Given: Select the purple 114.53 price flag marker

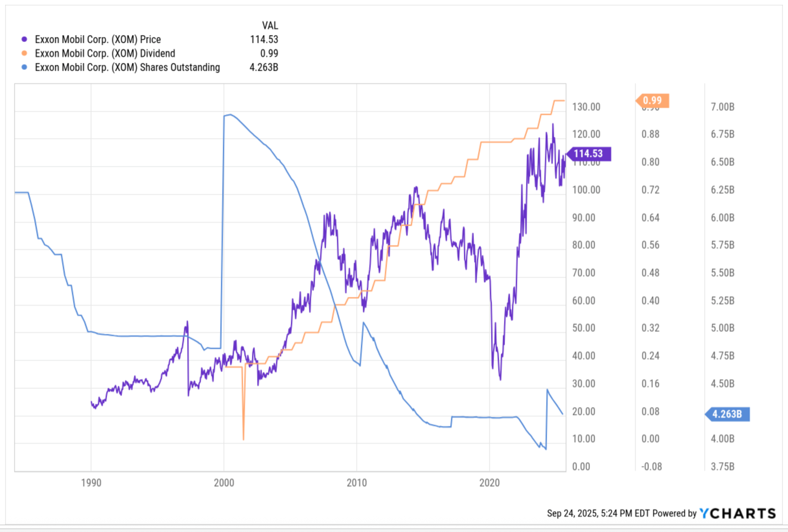Looking at the screenshot, I should pyautogui.click(x=589, y=154).
